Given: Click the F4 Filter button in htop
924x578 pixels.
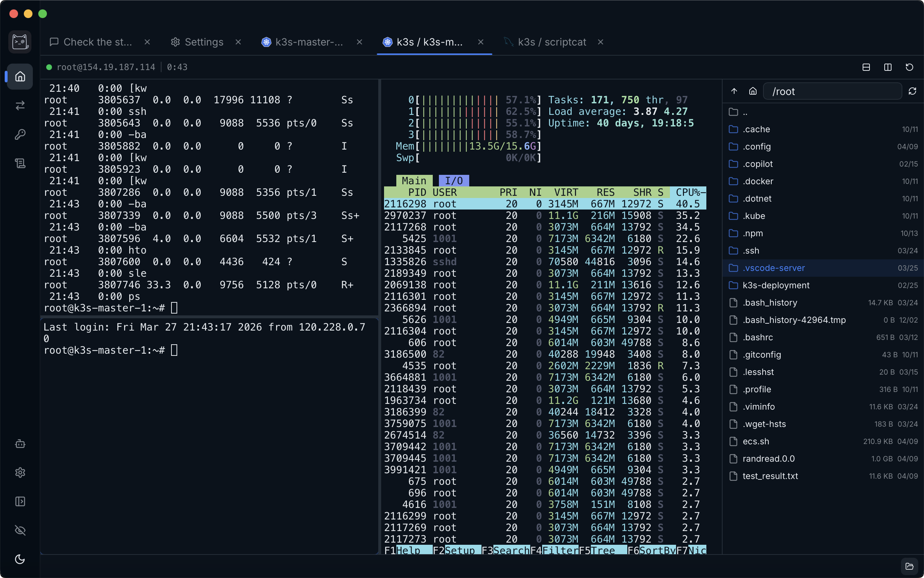Looking at the screenshot, I should coord(554,550).
